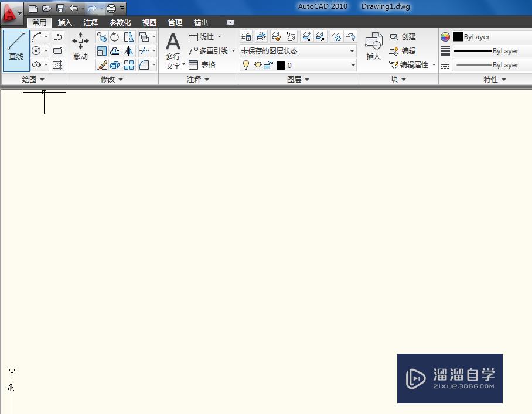The image size is (532, 414).
Task: Click the 插入 block icon in the 块 panel
Action: (x=373, y=44)
